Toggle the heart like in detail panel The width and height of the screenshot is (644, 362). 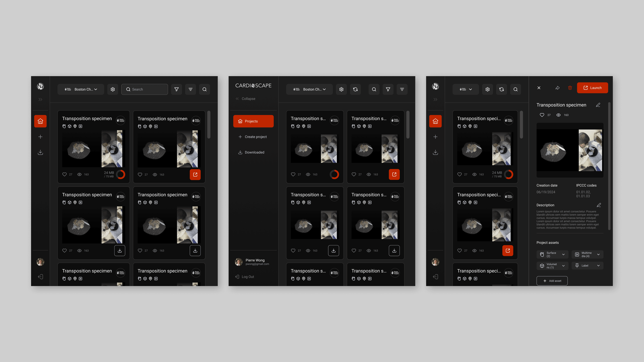[542, 115]
